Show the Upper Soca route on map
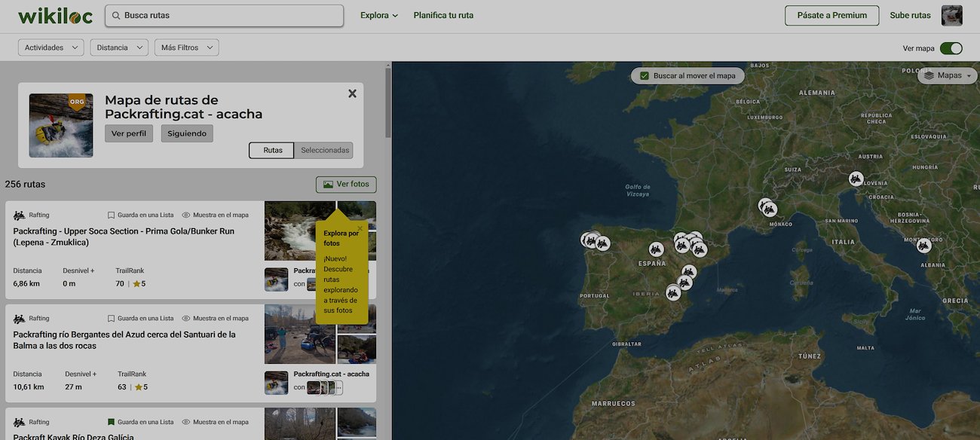980x440 pixels. 215,215
